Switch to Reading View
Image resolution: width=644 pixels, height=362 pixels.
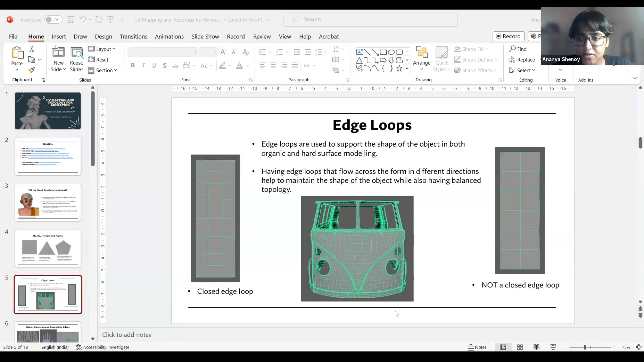pos(536,347)
